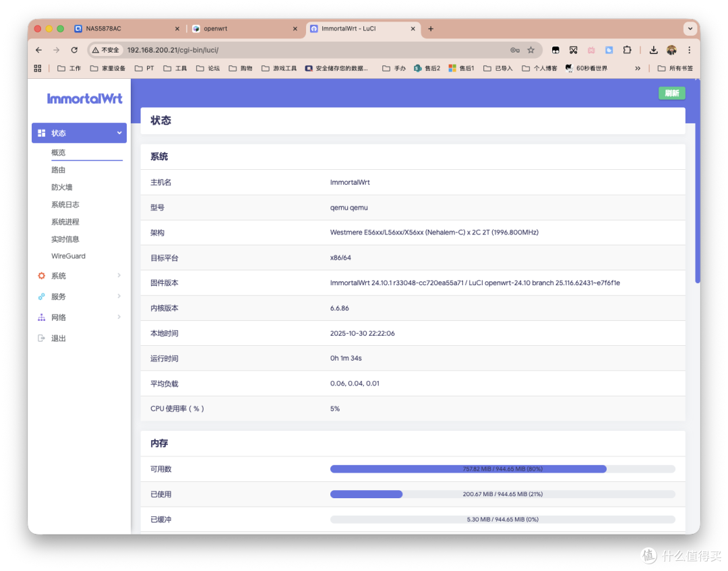This screenshot has height=571, width=728.
Task: Click the blue extension icon in toolbar
Action: (609, 50)
